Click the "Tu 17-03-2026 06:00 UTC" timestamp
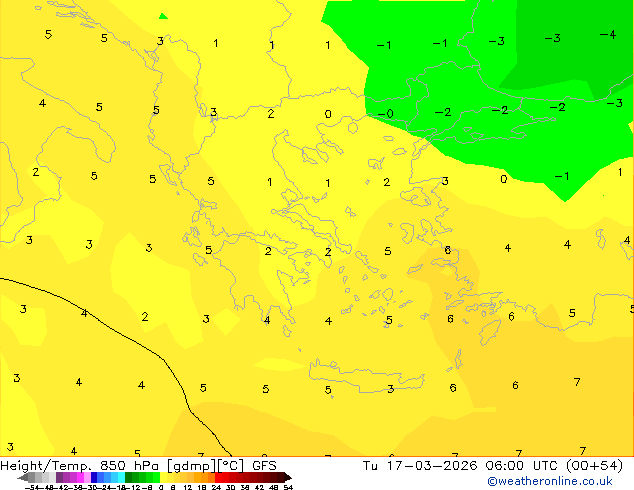 [462, 466]
